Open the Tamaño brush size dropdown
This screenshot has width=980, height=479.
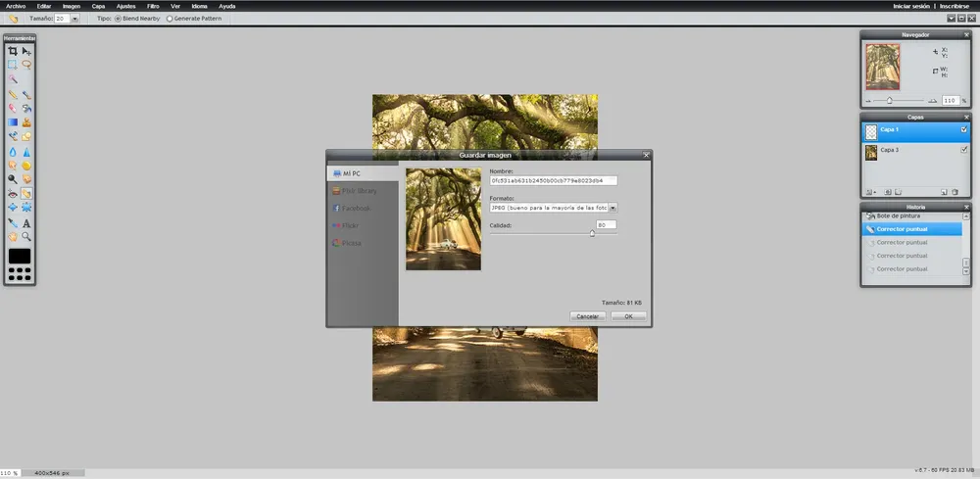pos(75,19)
